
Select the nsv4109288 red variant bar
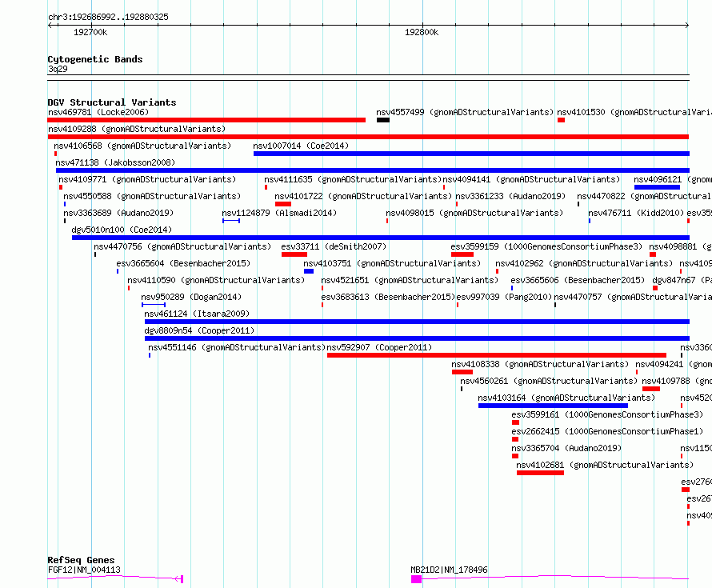[368, 137]
